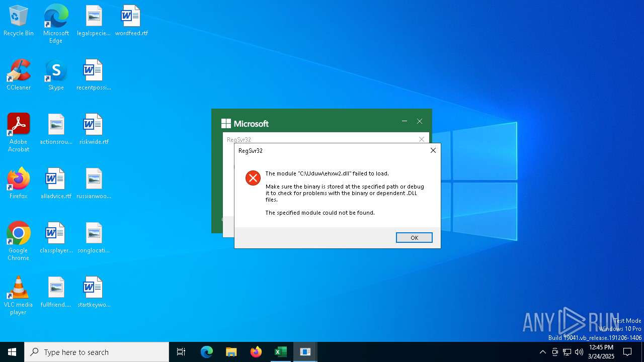Viewport: 644px width, 362px height.
Task: Select the classplayer document icon
Action: [56, 238]
